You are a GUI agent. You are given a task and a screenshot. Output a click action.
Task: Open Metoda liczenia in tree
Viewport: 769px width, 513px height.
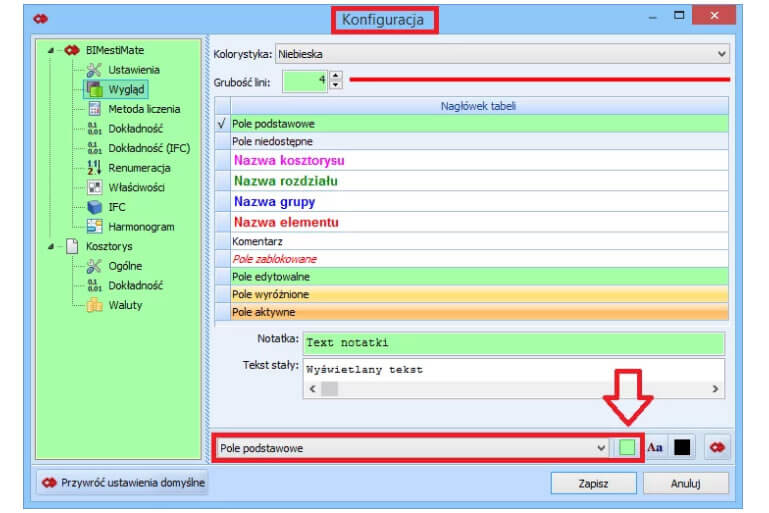click(144, 109)
